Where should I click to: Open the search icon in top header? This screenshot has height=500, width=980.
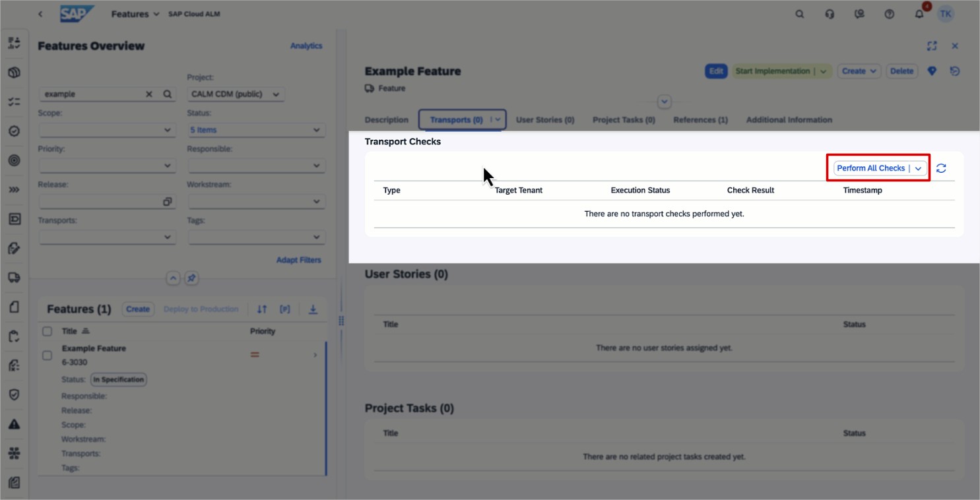point(800,14)
